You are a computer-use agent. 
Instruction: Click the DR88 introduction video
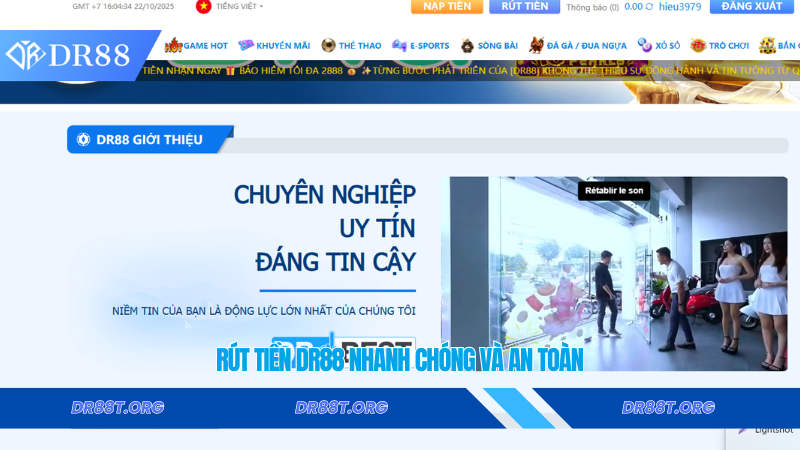tap(614, 273)
